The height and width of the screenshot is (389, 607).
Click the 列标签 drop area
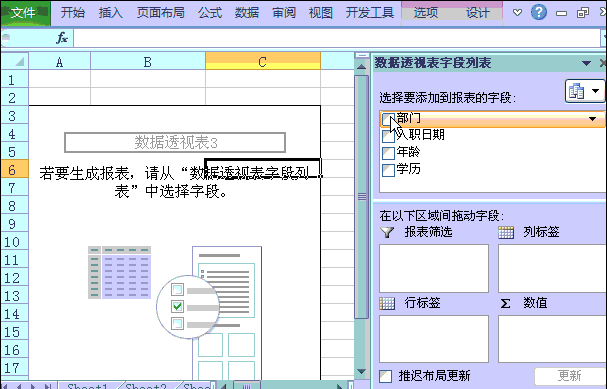(x=552, y=268)
